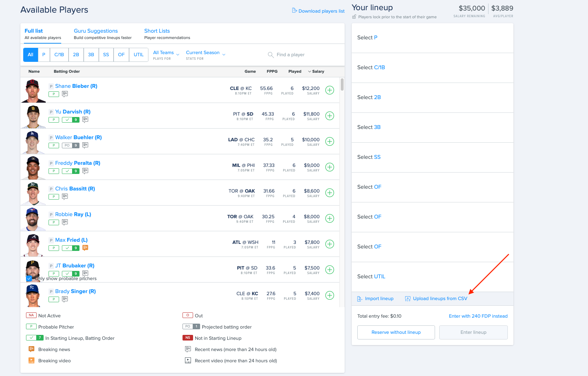Click Import lineup link
The width and height of the screenshot is (588, 376).
coord(379,299)
